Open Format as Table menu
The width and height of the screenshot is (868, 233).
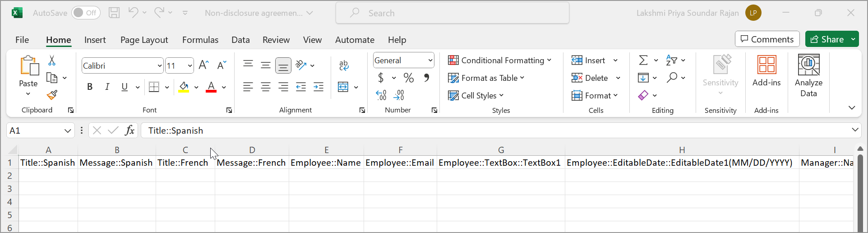486,78
